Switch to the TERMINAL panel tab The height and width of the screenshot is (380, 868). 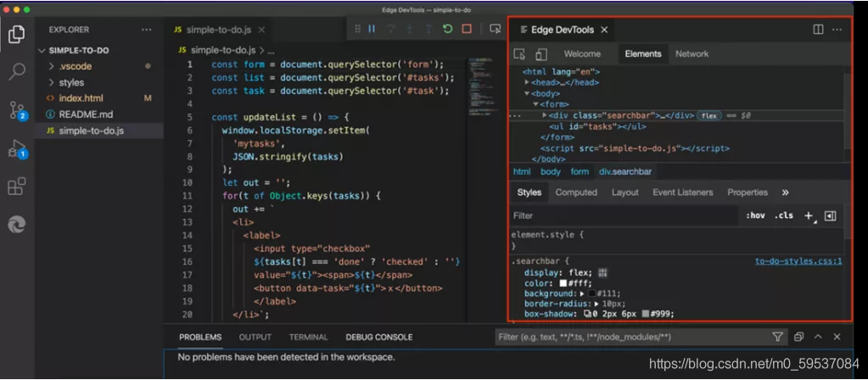(x=308, y=338)
